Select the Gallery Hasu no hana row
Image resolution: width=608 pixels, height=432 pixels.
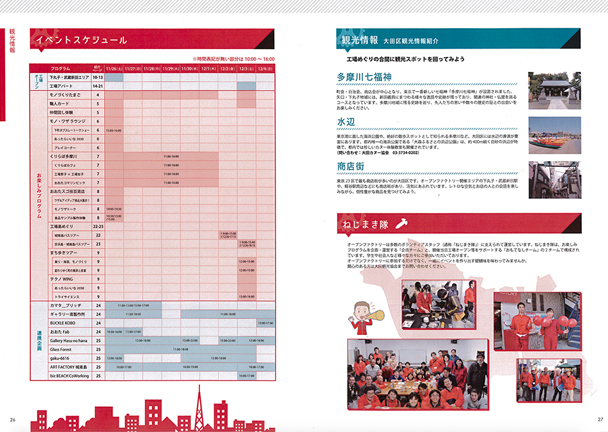click(68, 341)
